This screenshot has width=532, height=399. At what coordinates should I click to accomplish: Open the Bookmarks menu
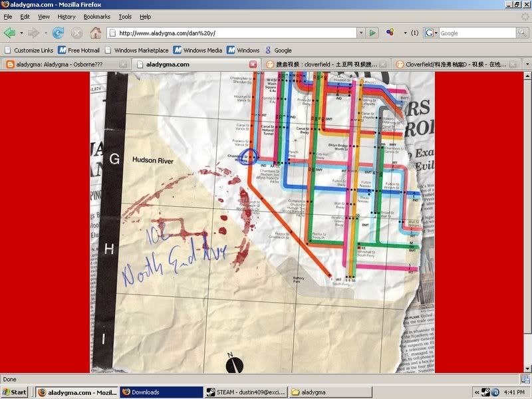click(x=96, y=17)
